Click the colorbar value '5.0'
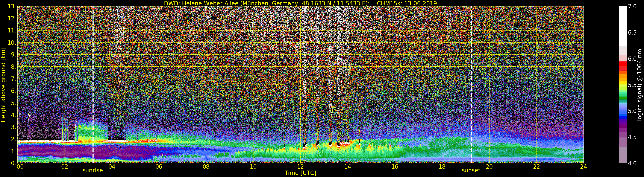 click(x=632, y=111)
